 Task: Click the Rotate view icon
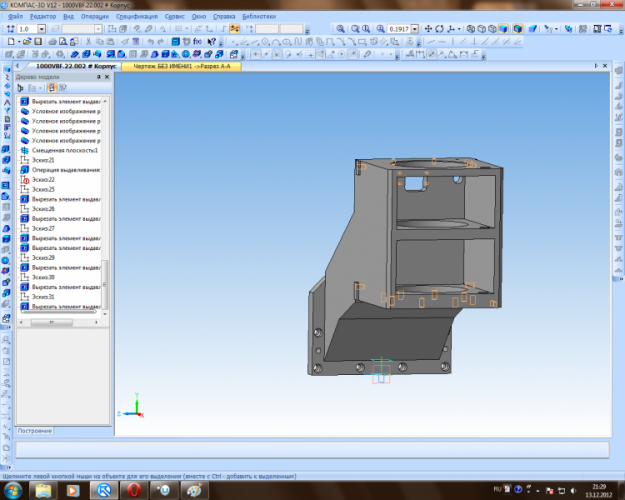pyautogui.click(x=440, y=29)
